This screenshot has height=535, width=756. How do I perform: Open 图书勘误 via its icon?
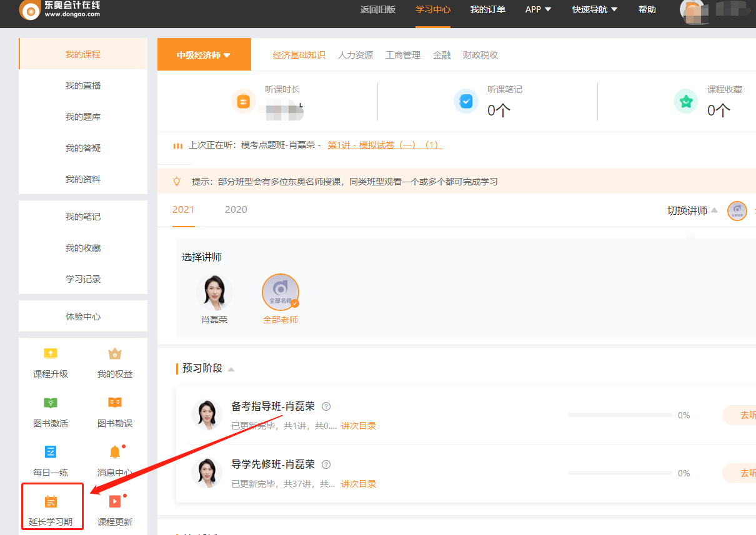(x=114, y=403)
